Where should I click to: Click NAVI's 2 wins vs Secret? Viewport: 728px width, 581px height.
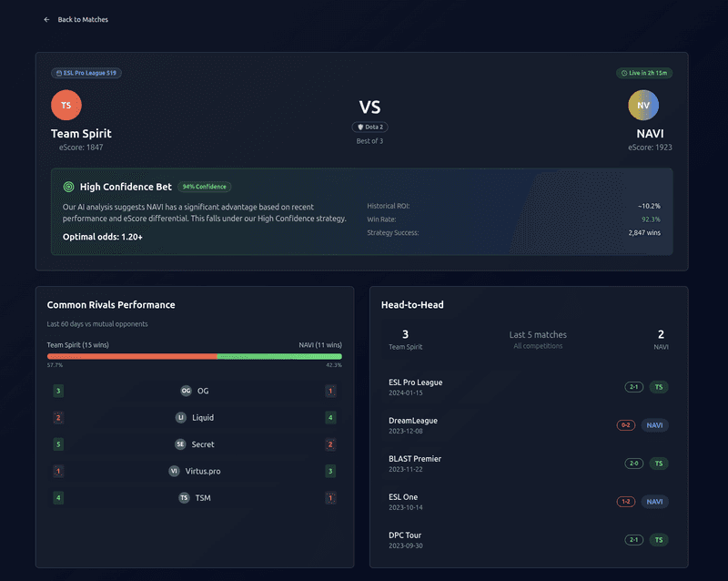(x=330, y=444)
